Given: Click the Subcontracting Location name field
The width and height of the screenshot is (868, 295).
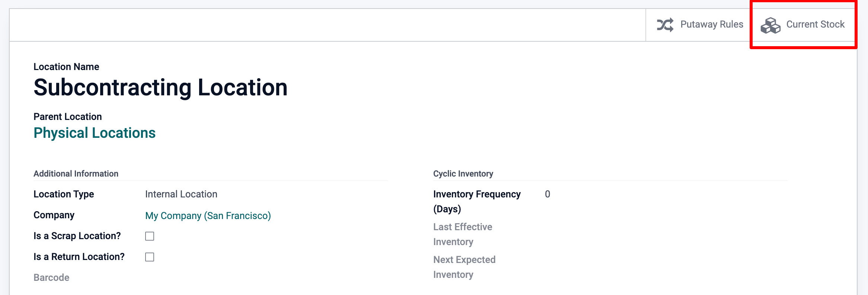Looking at the screenshot, I should tap(160, 88).
